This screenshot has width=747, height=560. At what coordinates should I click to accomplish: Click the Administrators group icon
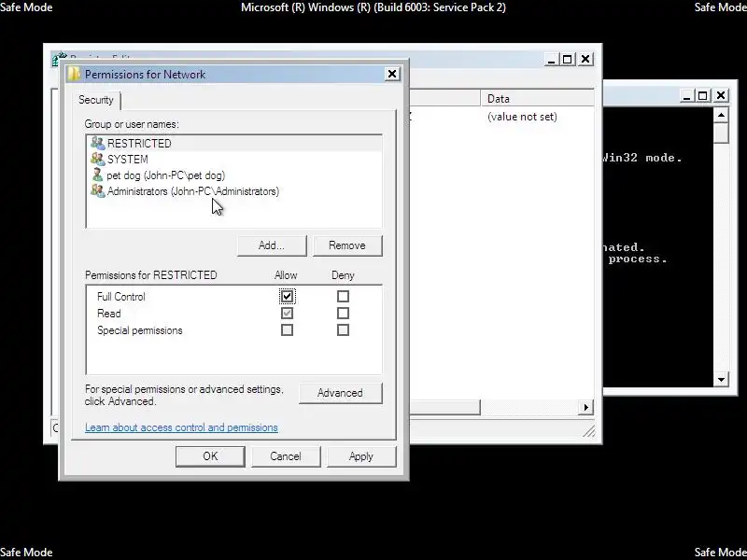point(98,191)
